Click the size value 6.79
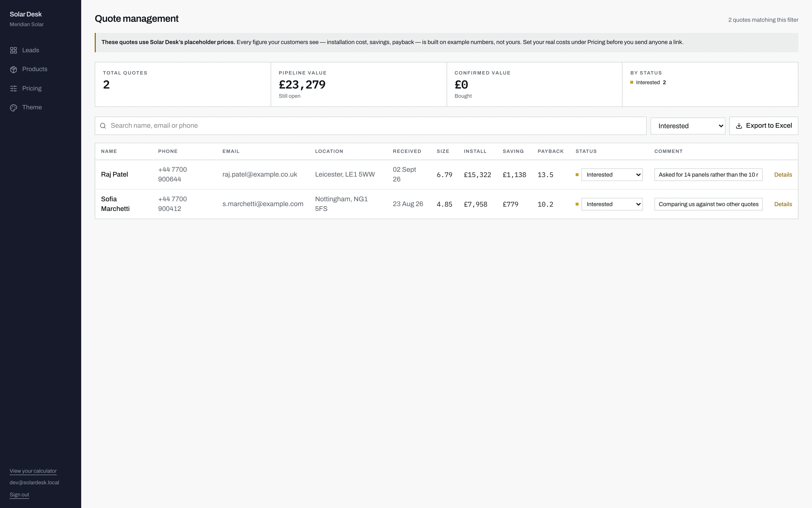 tap(445, 175)
